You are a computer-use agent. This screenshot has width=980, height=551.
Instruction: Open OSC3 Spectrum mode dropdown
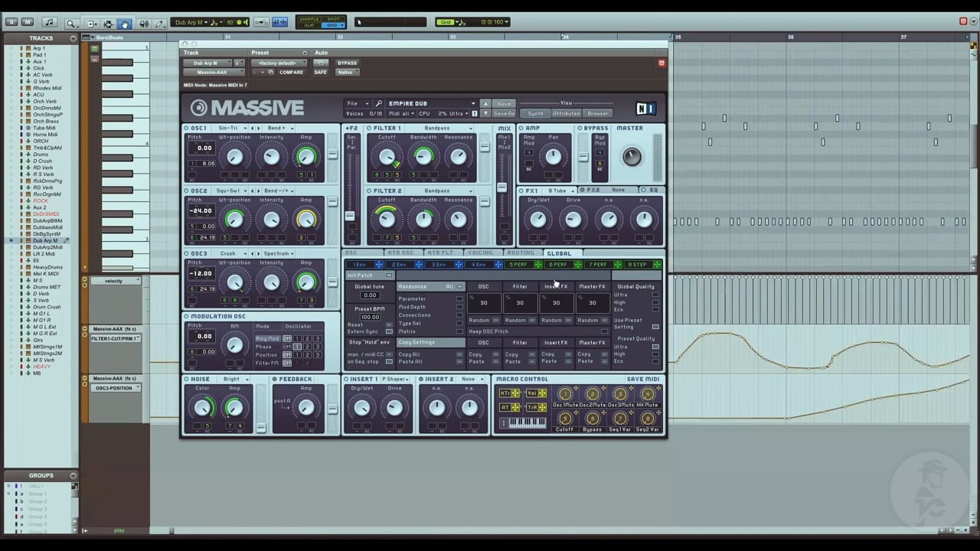pyautogui.click(x=279, y=253)
